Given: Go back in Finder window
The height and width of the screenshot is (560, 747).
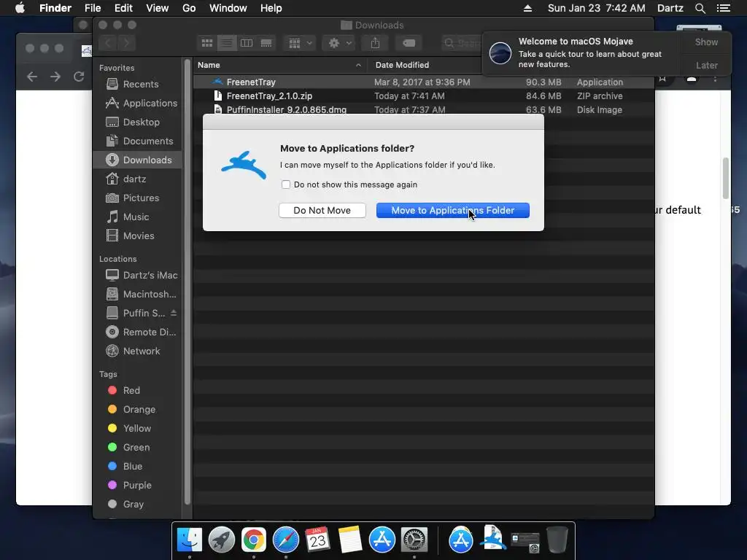Looking at the screenshot, I should click(x=108, y=43).
